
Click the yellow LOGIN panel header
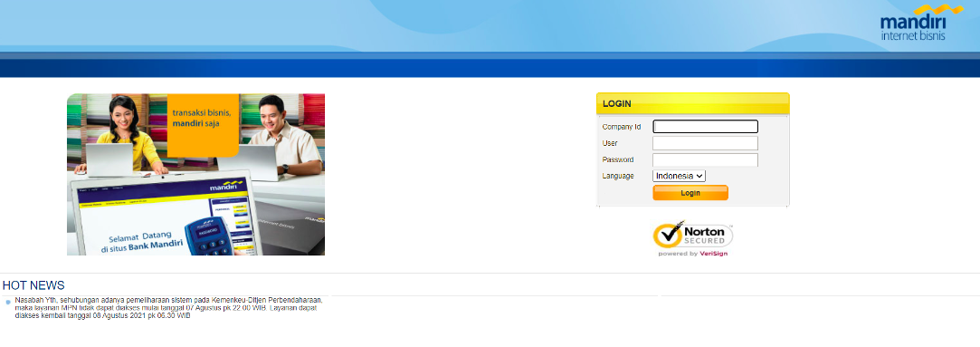tap(692, 104)
